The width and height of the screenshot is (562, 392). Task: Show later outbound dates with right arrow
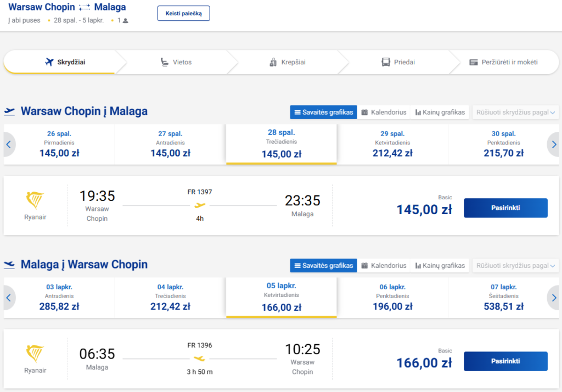(553, 144)
